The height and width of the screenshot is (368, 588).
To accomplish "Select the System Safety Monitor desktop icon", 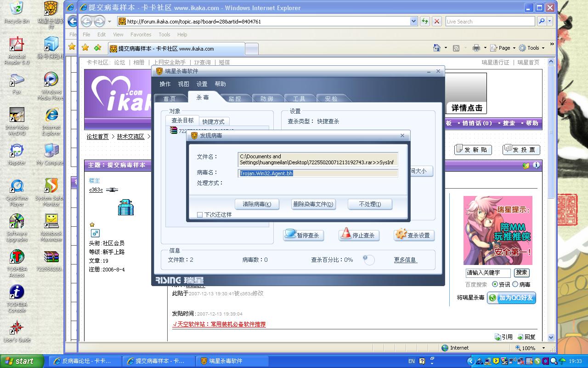I will pos(51,192).
